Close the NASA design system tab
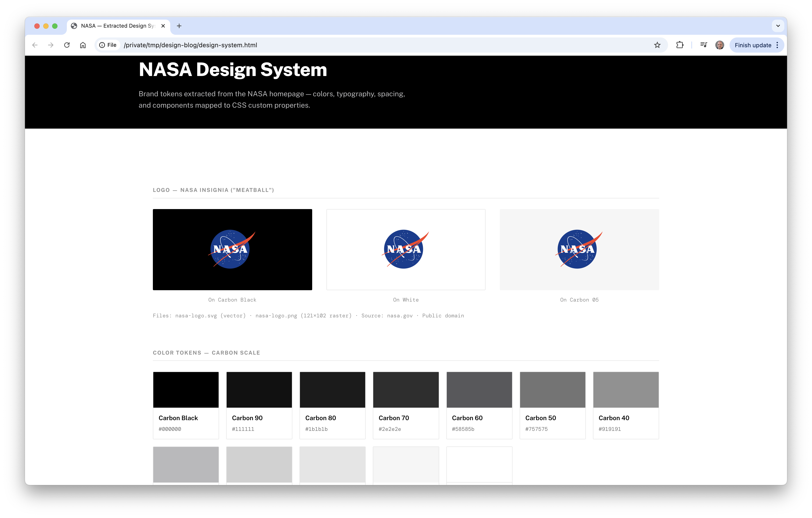The width and height of the screenshot is (812, 518). click(163, 26)
